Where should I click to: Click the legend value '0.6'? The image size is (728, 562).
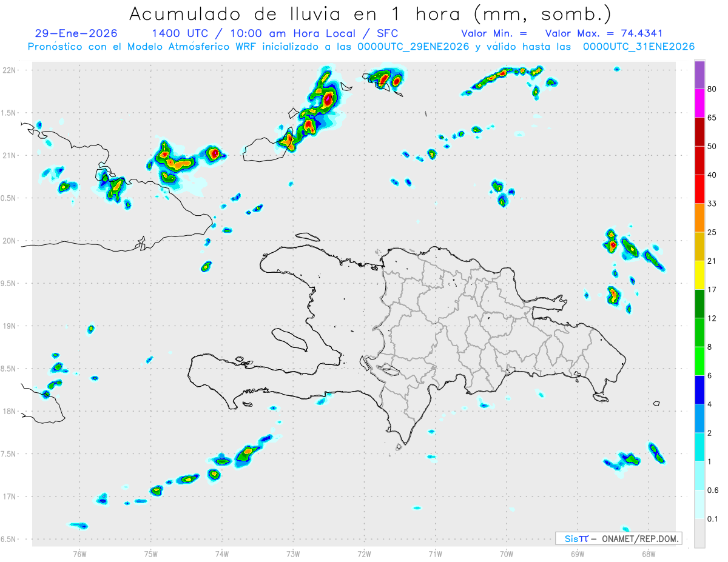713,490
